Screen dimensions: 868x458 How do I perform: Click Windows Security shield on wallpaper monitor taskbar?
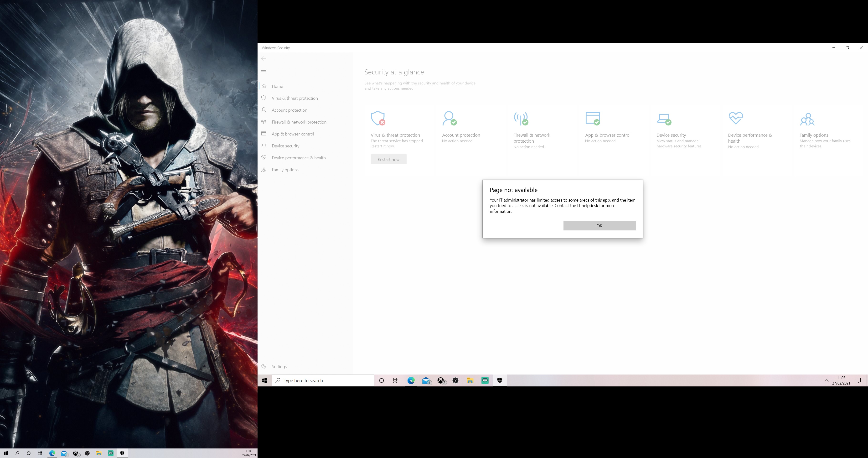pos(122,453)
